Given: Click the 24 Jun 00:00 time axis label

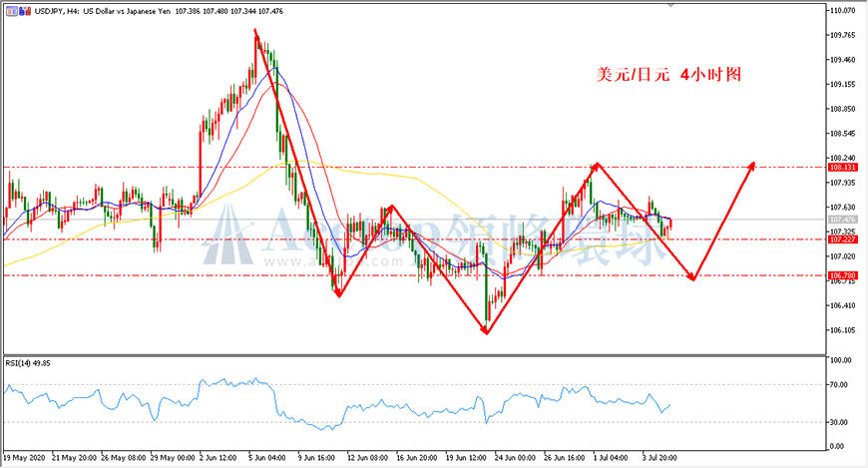Looking at the screenshot, I should click(516, 458).
